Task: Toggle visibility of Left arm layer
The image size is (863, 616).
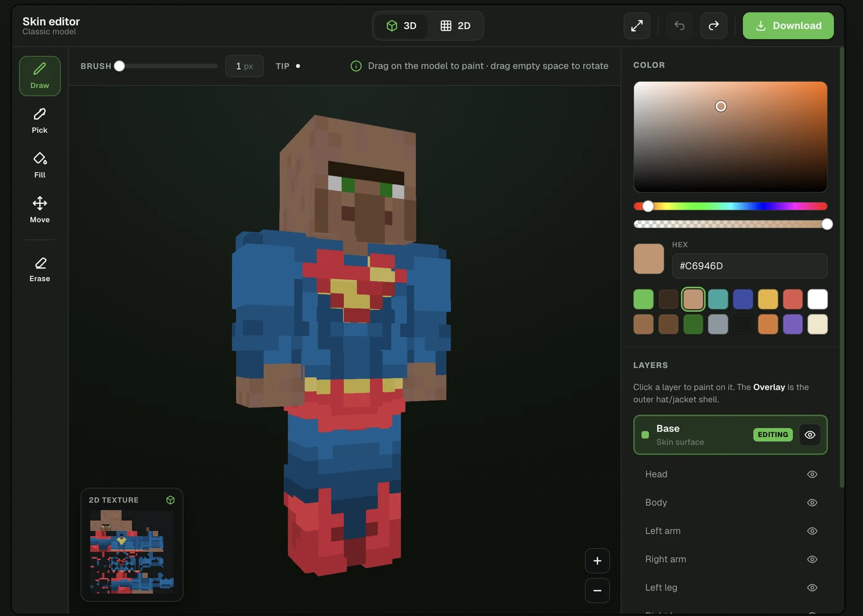Action: 812,531
